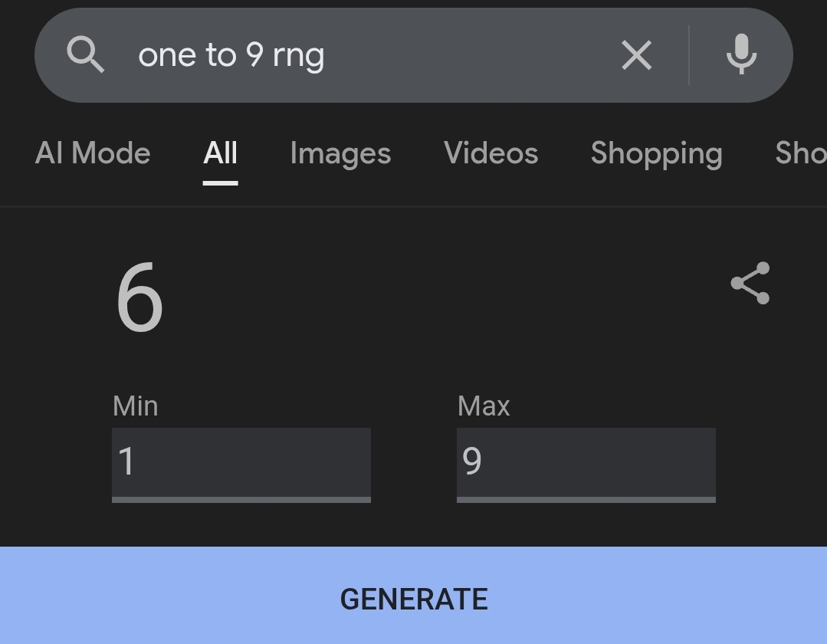Screen dimensions: 827x644
Task: Clear the search query with the X
Action: point(636,55)
